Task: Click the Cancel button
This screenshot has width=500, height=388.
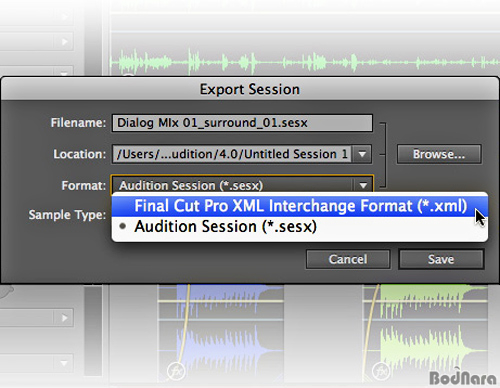Action: pos(348,259)
